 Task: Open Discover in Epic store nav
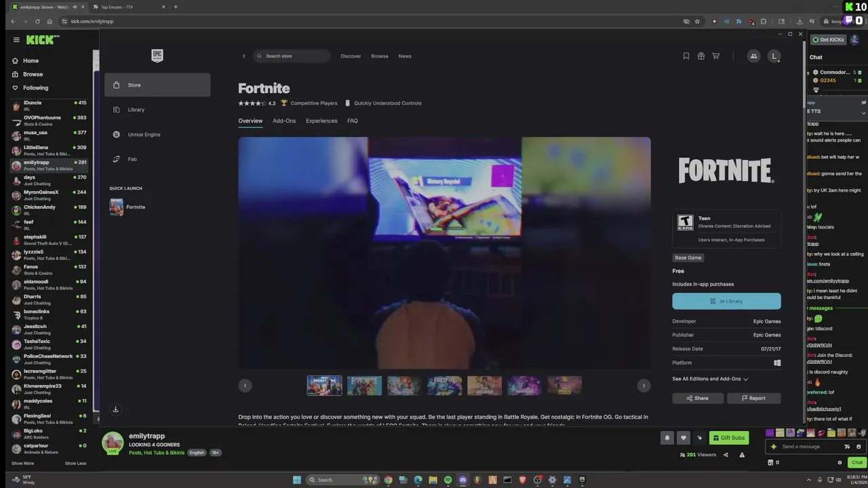point(351,56)
